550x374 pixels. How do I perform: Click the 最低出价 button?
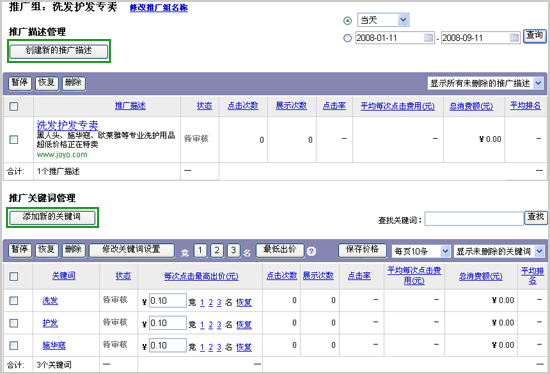coord(280,250)
